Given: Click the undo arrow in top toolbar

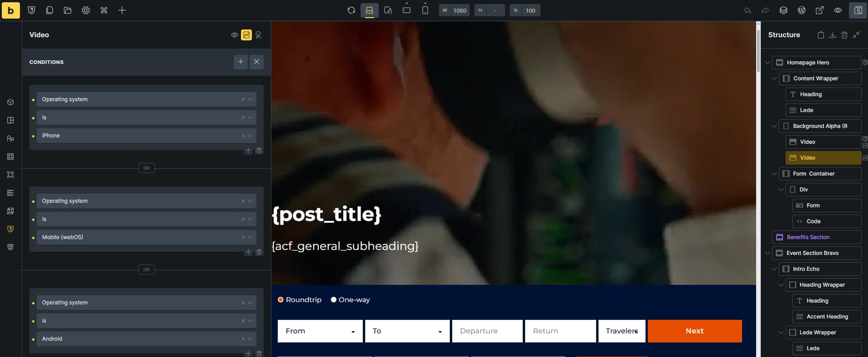Looking at the screenshot, I should pos(747,10).
